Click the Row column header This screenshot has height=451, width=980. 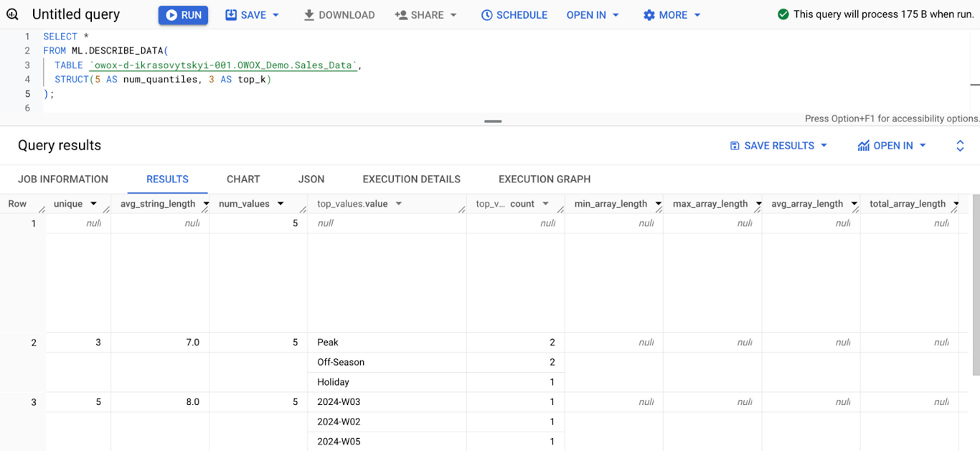(17, 204)
